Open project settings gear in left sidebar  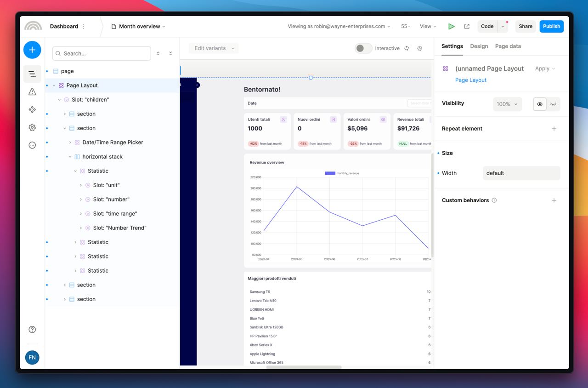(x=32, y=127)
